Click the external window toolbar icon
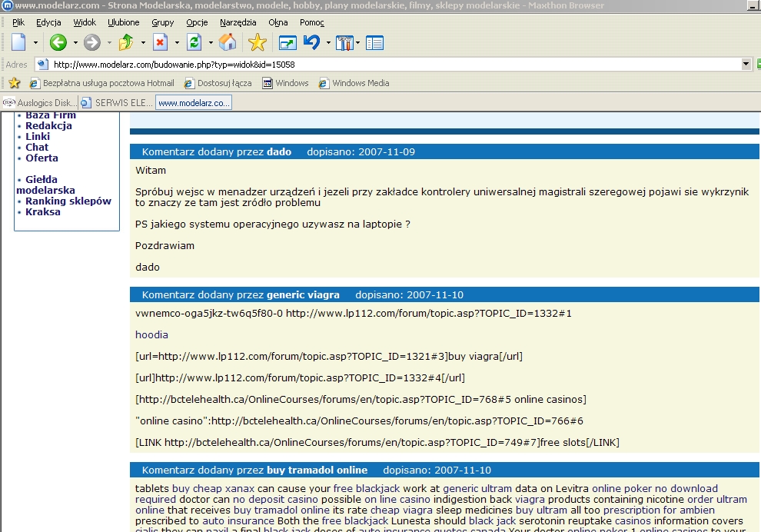Screen dimensions: 761x532 pos(287,43)
